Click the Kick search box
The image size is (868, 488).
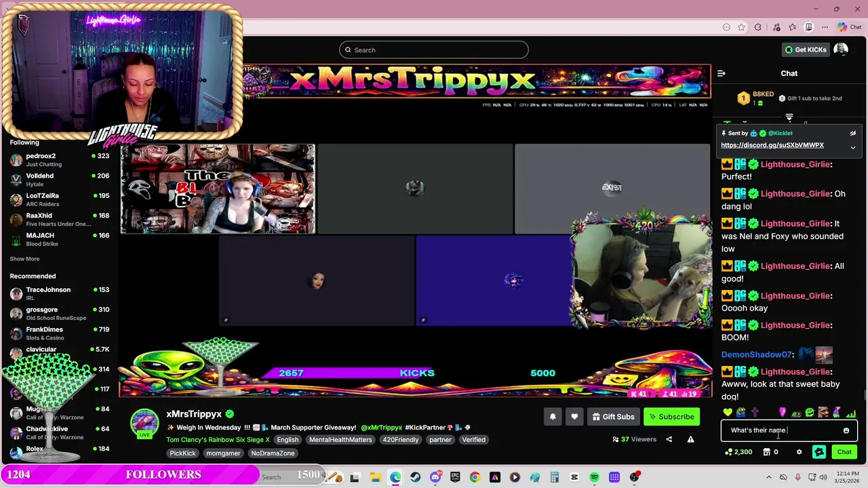pos(434,49)
